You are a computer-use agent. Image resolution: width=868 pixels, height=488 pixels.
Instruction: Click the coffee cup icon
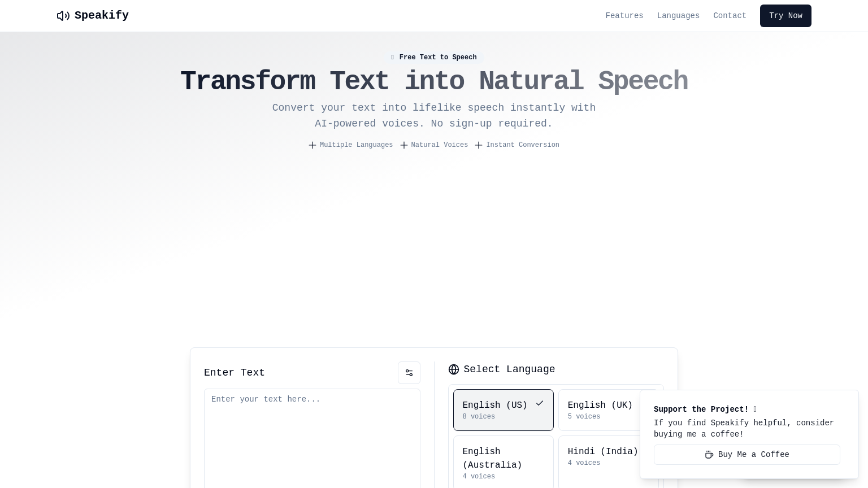(709, 455)
